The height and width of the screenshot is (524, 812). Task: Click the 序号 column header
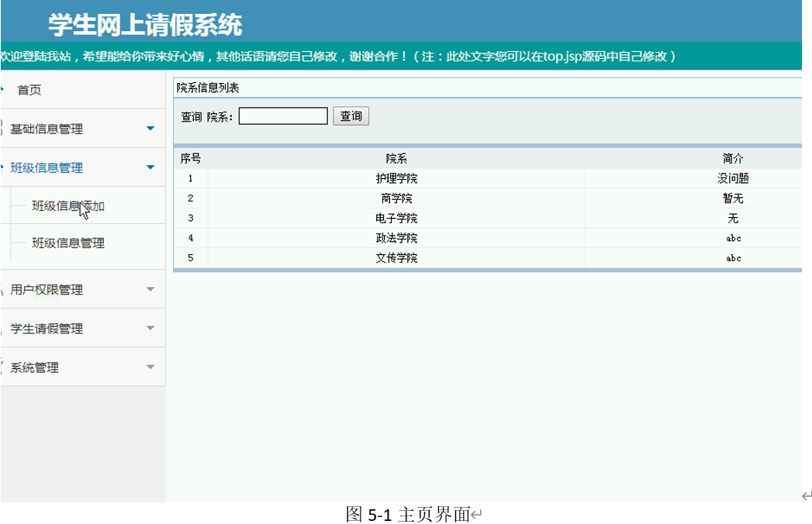191,158
